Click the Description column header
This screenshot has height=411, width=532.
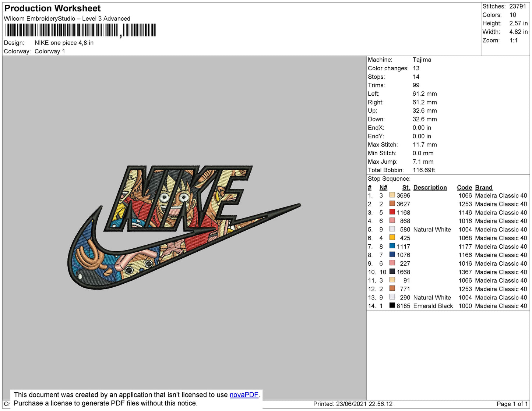pos(430,187)
